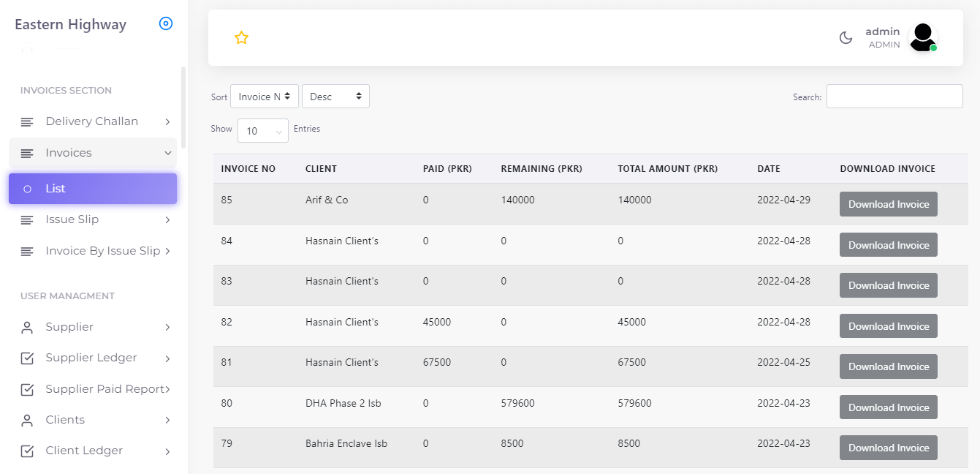Screen dimensions: 980x474
Task: Download Invoice for invoice 82
Action: [888, 326]
